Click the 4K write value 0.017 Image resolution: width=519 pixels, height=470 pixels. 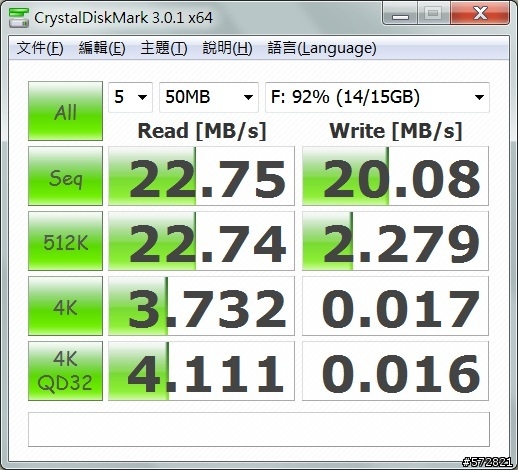tap(395, 306)
